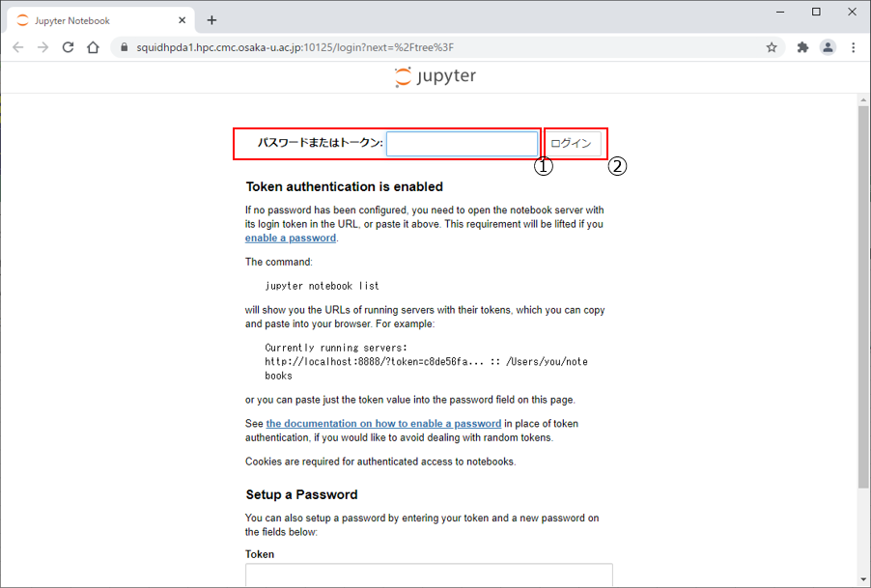Click the Jupyter logo in page header
Image resolution: width=871 pixels, height=588 pixels.
(x=435, y=77)
